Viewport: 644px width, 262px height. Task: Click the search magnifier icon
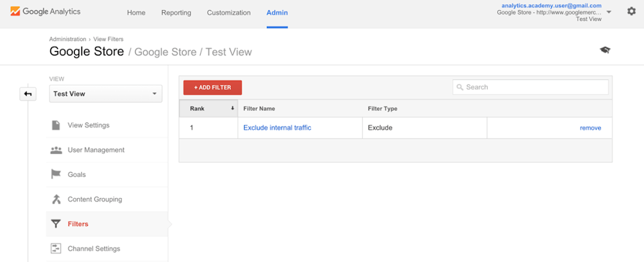[x=460, y=87]
